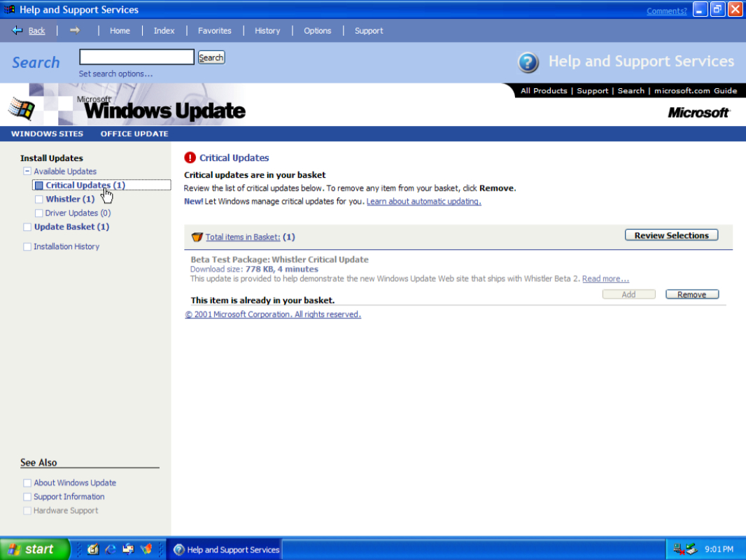The image size is (746, 560).
Task: Click the Windows flag logo in banner
Action: (x=22, y=108)
